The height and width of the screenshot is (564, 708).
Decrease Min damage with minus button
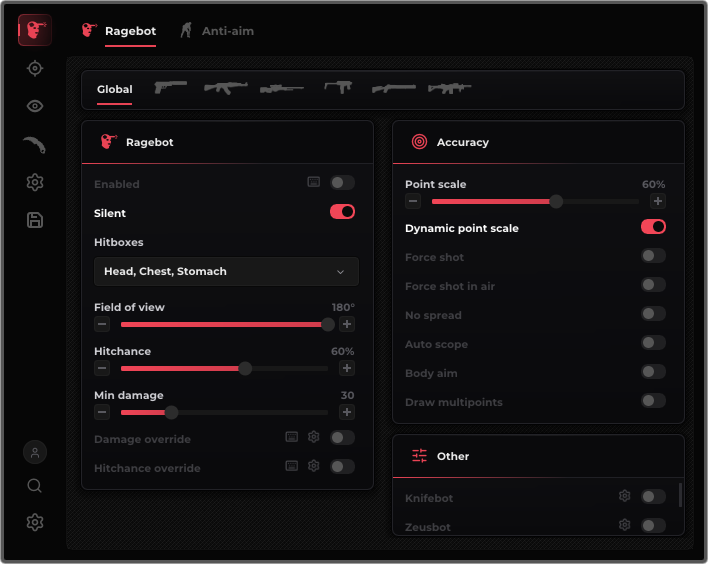click(102, 412)
